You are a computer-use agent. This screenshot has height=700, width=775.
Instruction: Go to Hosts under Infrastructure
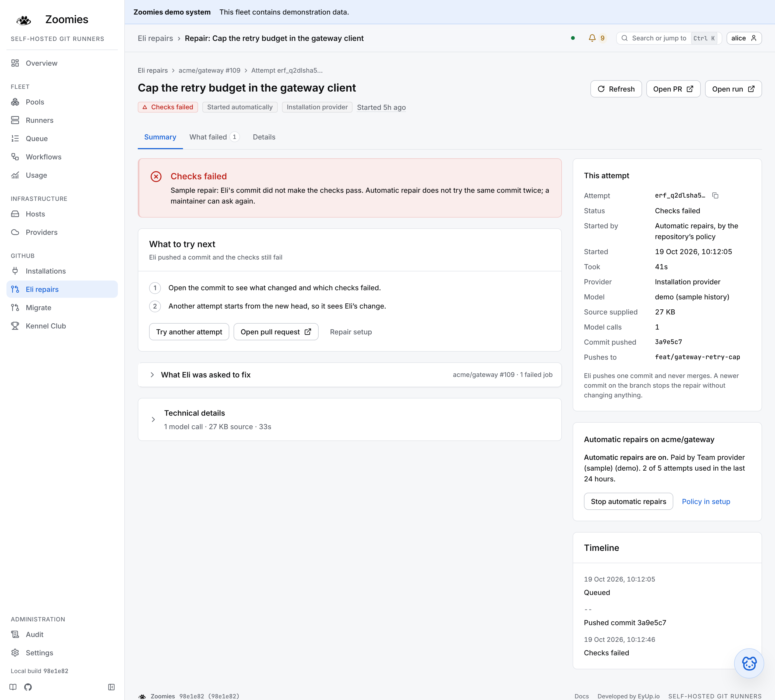62,214
